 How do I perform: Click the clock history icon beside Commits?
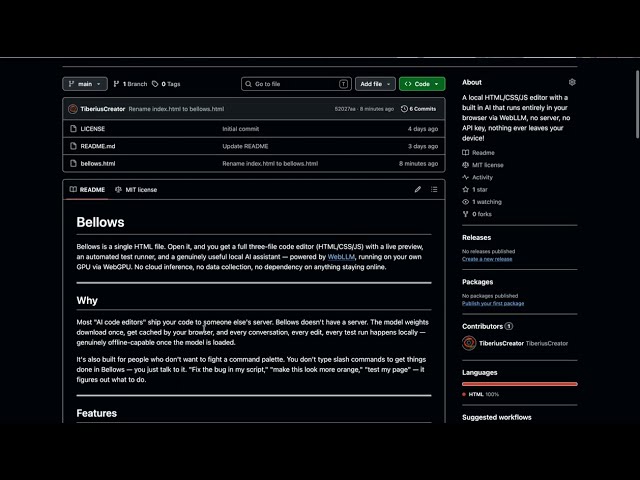tap(404, 109)
